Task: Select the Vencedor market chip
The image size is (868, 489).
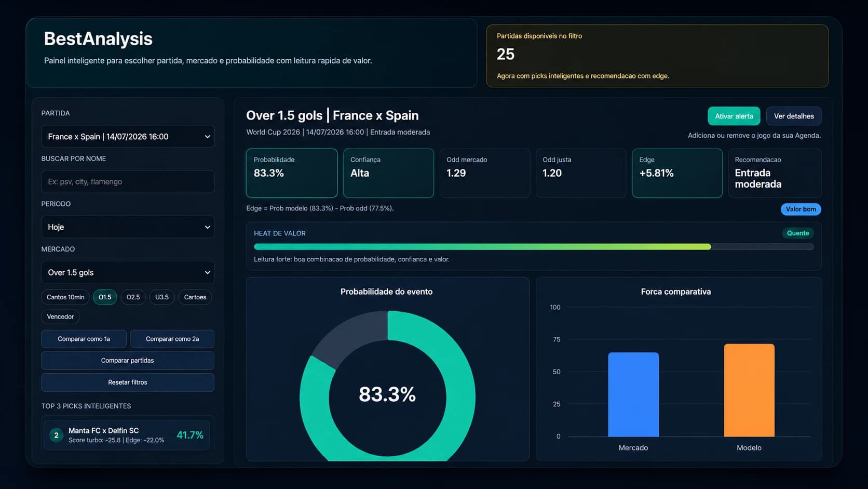Action: (60, 316)
